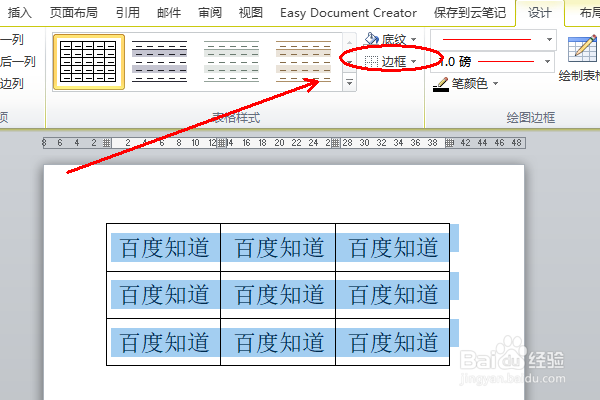Open the pen line style dropdown
The width and height of the screenshot is (600, 400).
[x=549, y=39]
